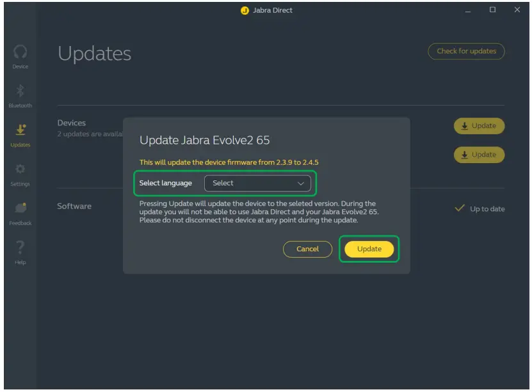
Task: Click the download arrow on the lower Update button
Action: click(x=465, y=154)
